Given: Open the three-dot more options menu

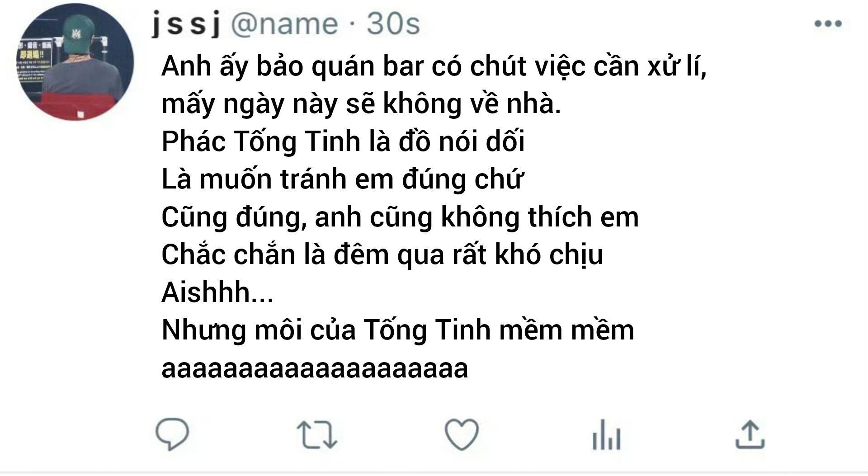Looking at the screenshot, I should click(x=828, y=24).
